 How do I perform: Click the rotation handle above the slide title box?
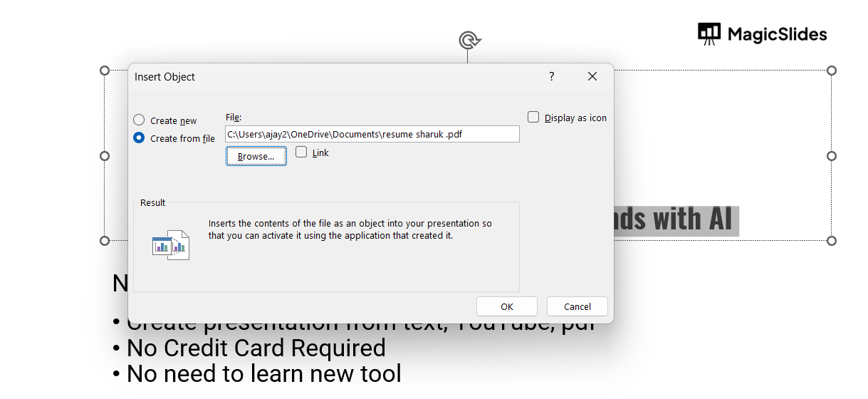pyautogui.click(x=468, y=40)
